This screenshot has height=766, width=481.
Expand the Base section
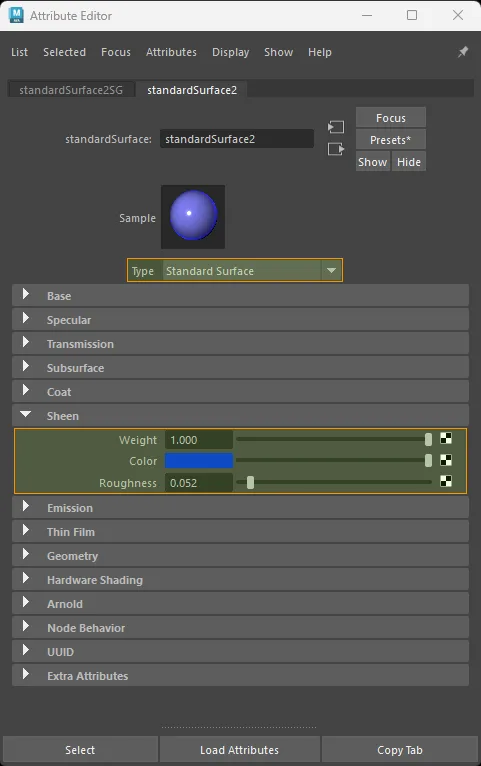point(240,296)
